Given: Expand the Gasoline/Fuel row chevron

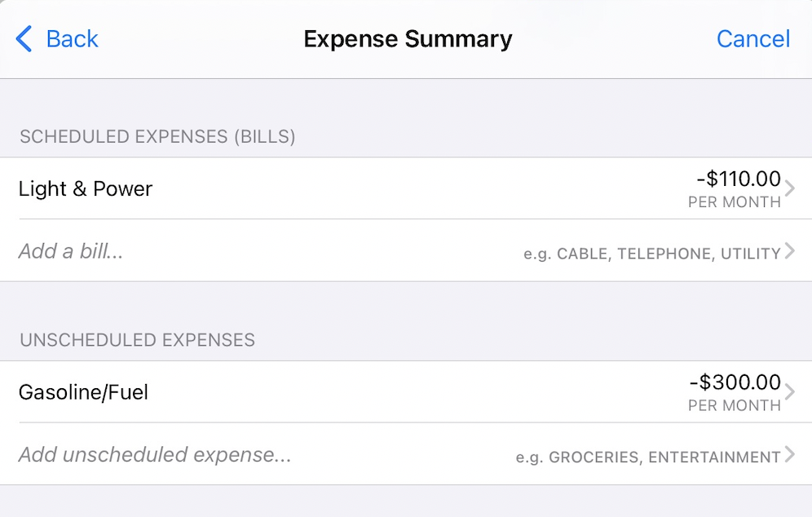Looking at the screenshot, I should click(789, 392).
